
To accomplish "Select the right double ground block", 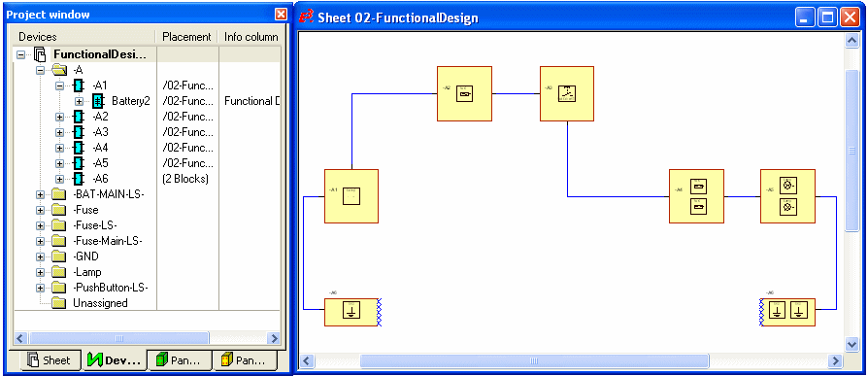I will (788, 312).
